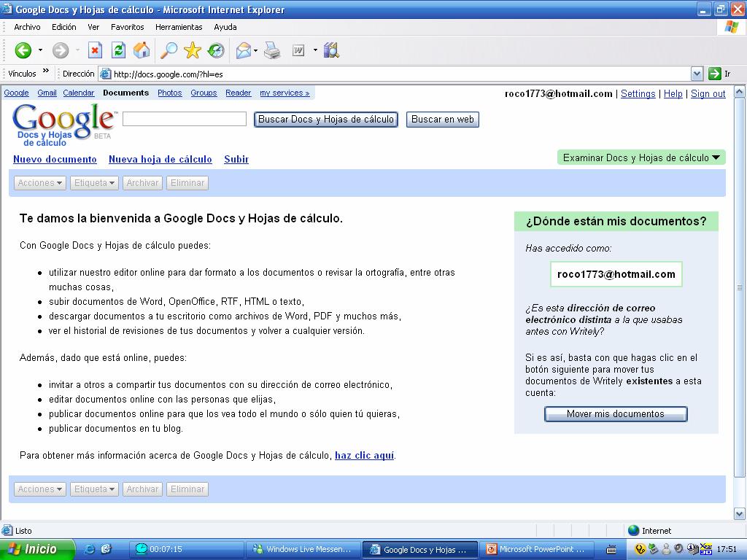
Task: Click the Buscar en web button
Action: click(443, 120)
